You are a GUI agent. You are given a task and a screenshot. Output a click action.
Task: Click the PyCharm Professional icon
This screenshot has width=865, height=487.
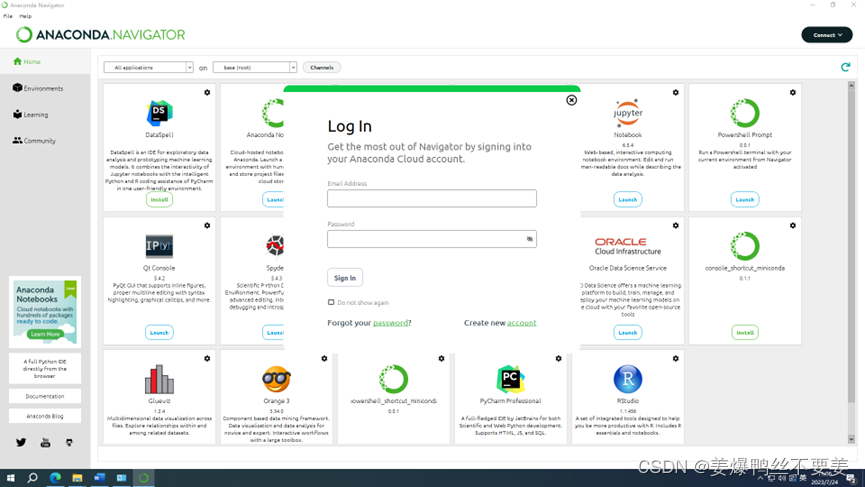click(510, 379)
